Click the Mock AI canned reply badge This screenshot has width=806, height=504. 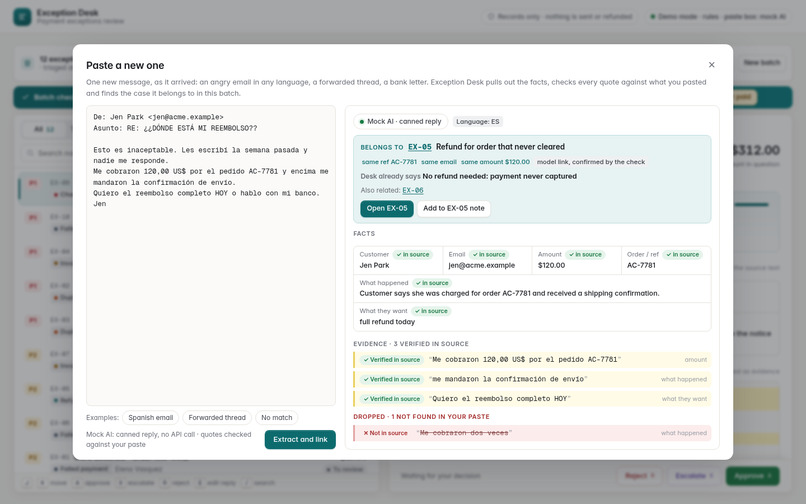point(400,122)
